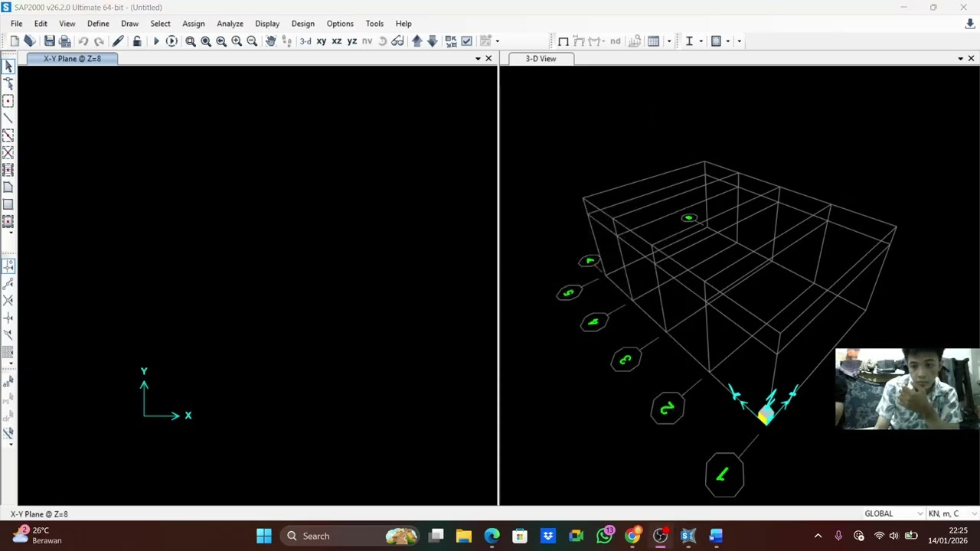
Task: Open the Design menu
Action: click(302, 24)
